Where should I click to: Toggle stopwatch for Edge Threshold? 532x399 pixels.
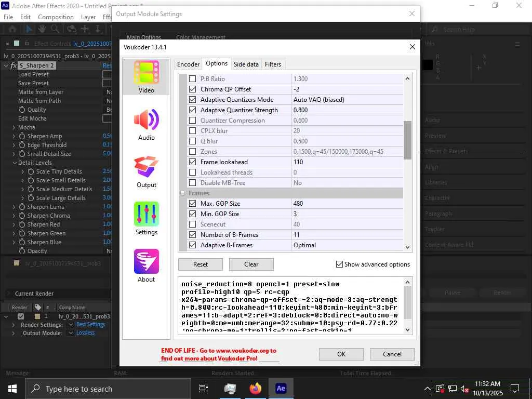[x=22, y=145]
